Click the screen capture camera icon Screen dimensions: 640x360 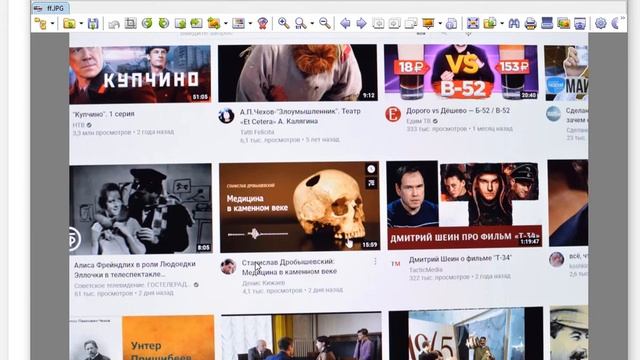click(x=580, y=24)
